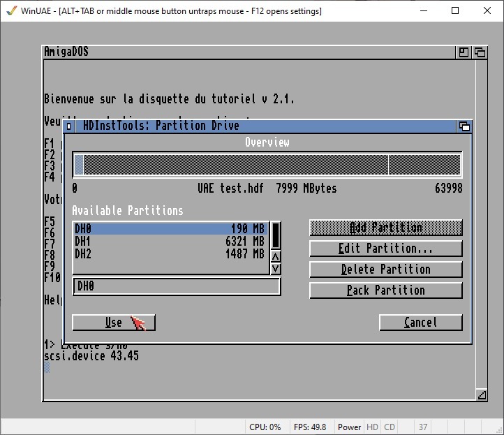
Task: Click the HDInstTools window depth gadget
Action: pos(464,126)
